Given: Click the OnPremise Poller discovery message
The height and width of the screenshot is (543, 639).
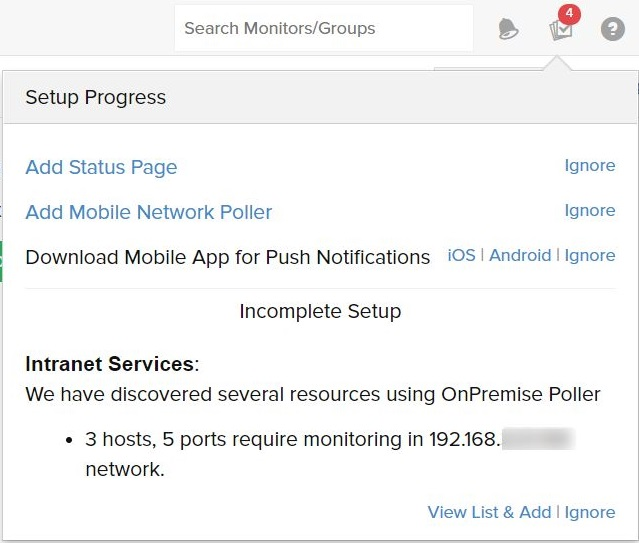Looking at the screenshot, I should point(312,394).
